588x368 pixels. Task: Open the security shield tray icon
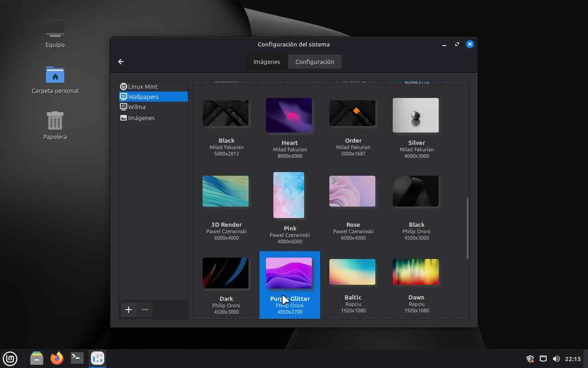point(530,359)
